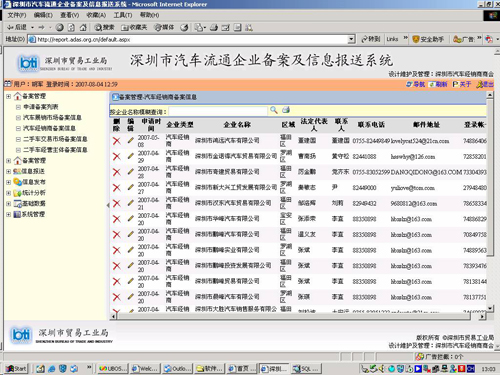Expand the 系统管理 tree node
500x375 pixels.
(8, 214)
